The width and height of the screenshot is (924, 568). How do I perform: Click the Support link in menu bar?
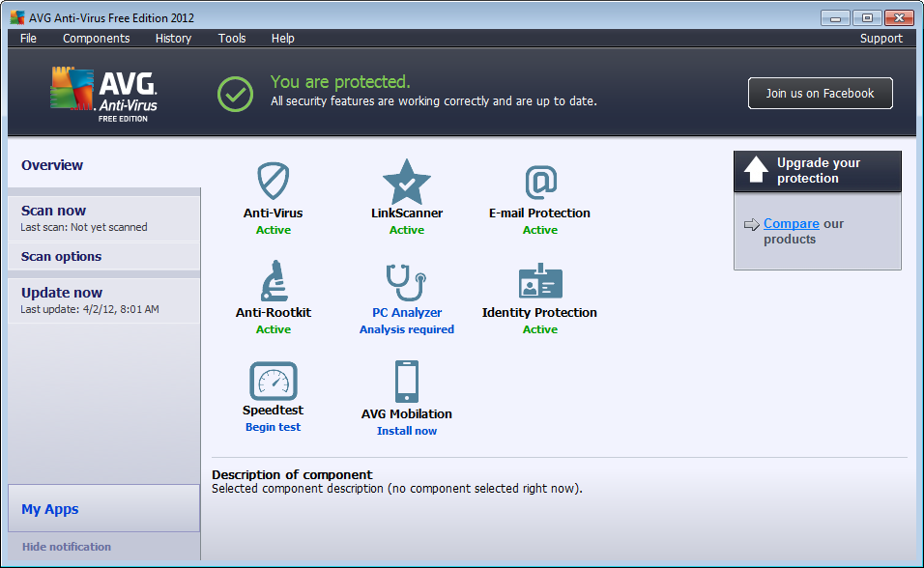pos(881,39)
